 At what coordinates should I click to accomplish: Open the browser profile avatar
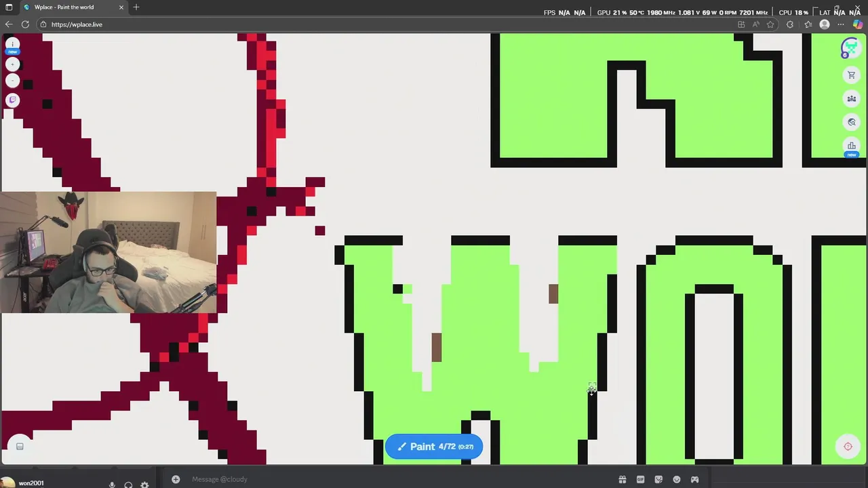coord(825,24)
